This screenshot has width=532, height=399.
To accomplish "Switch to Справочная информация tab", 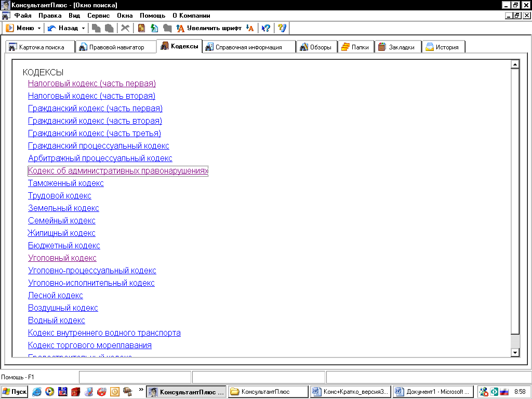I will [249, 47].
